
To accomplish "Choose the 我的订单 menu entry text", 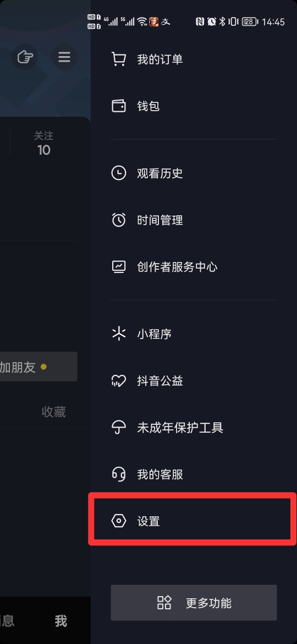I will [x=160, y=59].
